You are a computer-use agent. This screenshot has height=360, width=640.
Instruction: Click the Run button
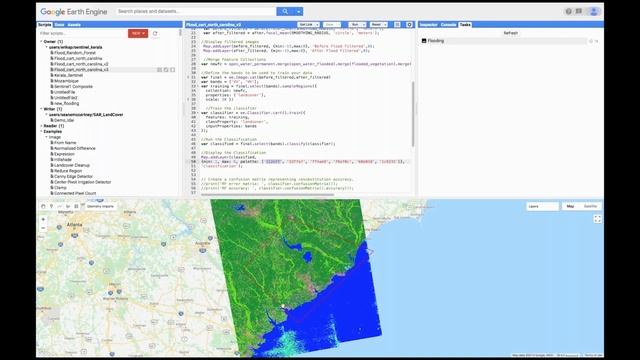tap(357, 25)
